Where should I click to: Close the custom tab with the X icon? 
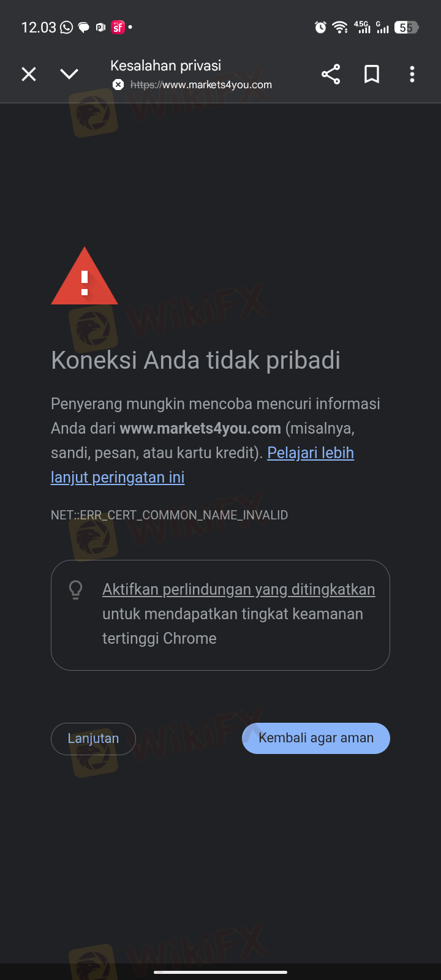tap(29, 74)
